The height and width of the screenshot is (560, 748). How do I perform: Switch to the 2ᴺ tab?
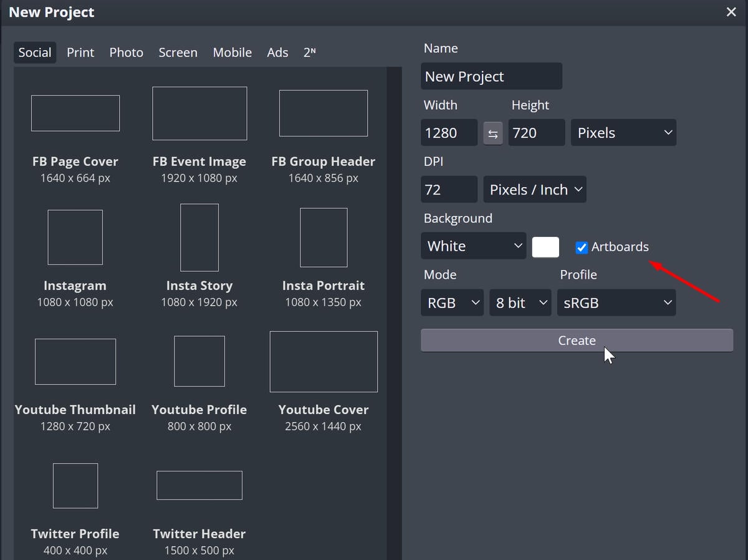coord(309,52)
